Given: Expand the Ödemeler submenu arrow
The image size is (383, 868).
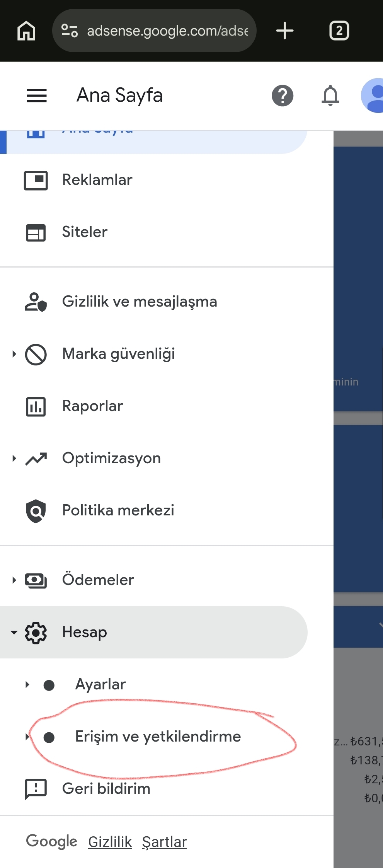Looking at the screenshot, I should click(14, 580).
